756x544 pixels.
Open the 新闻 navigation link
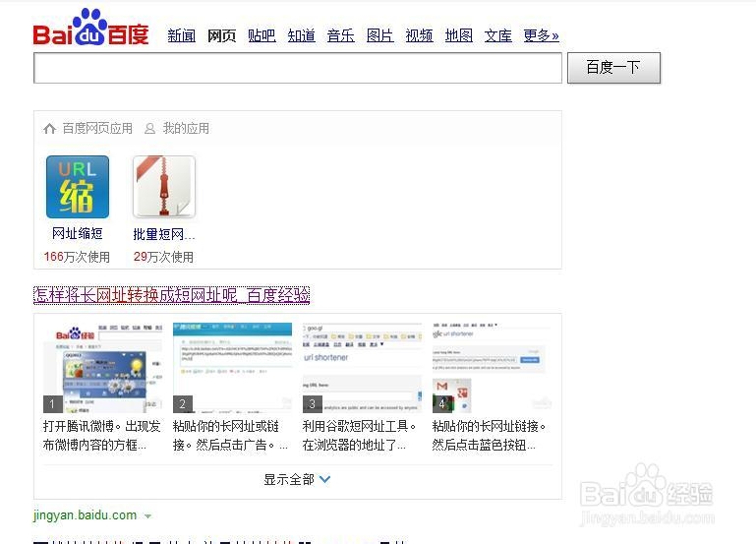(x=182, y=35)
